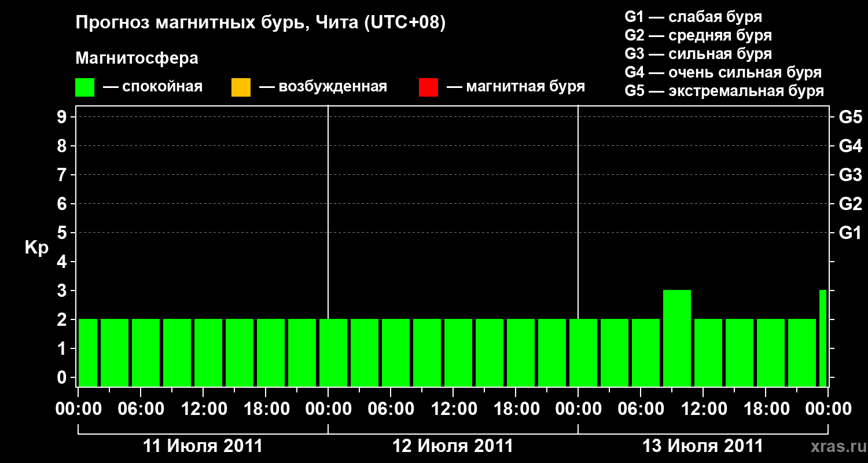Click the right-axis 'G1' label
The width and height of the screenshot is (868, 463).
point(850,233)
